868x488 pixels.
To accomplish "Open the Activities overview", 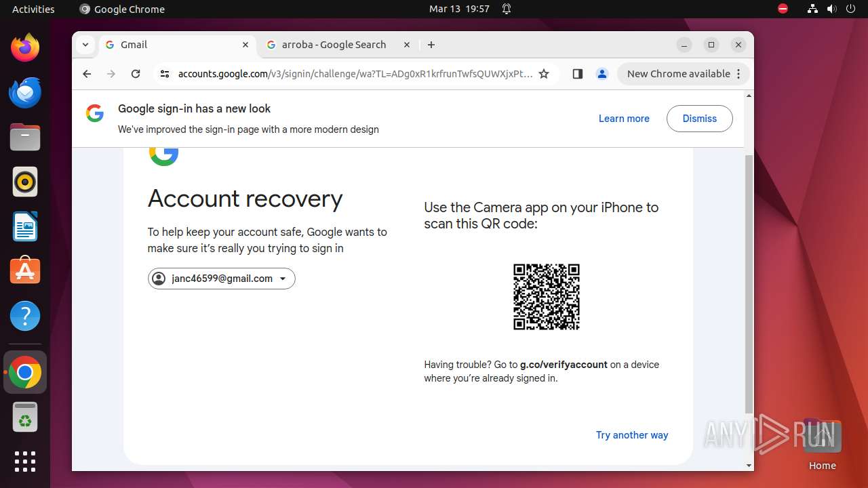I will pos(33,9).
